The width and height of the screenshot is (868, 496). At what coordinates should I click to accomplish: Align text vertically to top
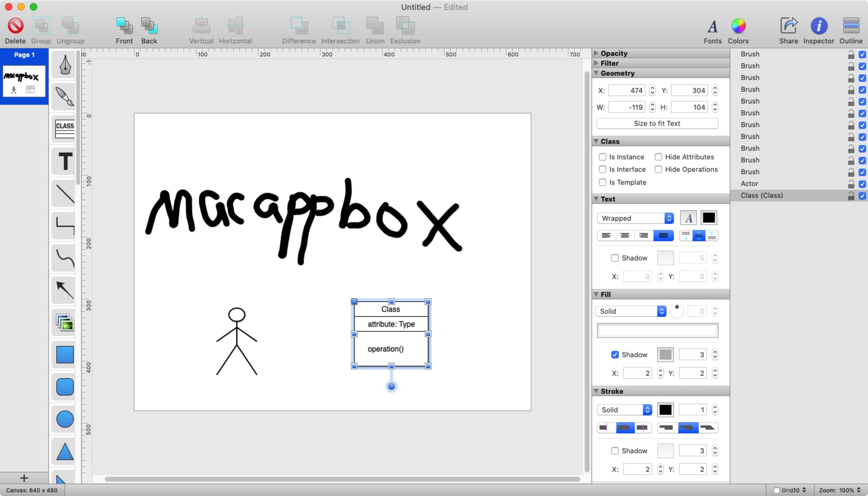686,236
